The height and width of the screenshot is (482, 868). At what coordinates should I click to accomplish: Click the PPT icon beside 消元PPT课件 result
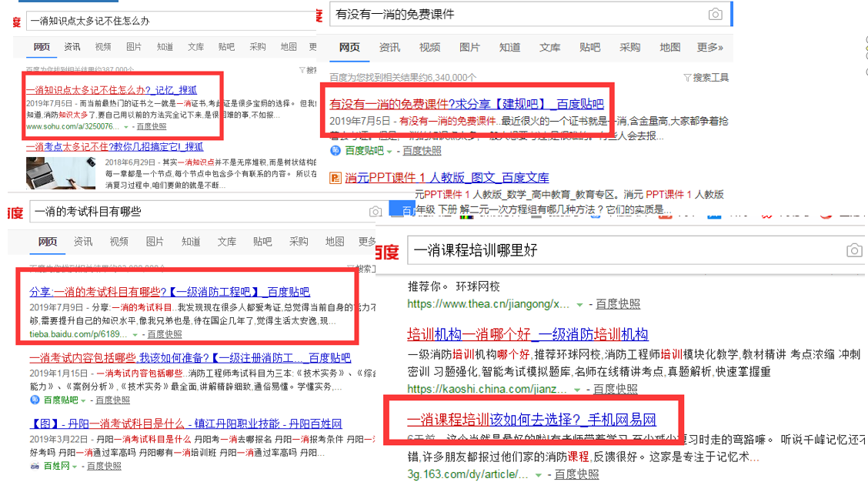[x=335, y=178]
